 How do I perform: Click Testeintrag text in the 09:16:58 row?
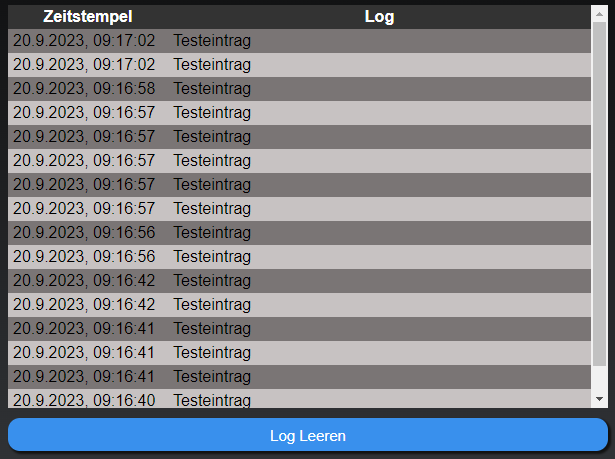(x=212, y=89)
